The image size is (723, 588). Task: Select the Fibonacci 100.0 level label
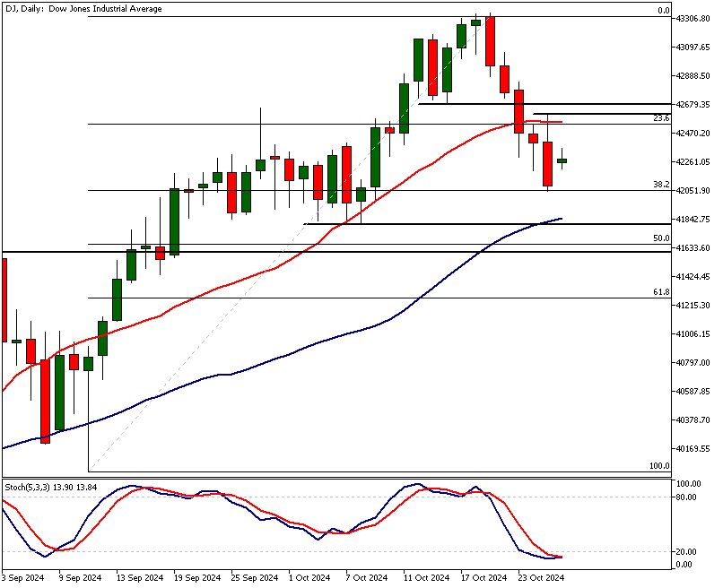659,466
